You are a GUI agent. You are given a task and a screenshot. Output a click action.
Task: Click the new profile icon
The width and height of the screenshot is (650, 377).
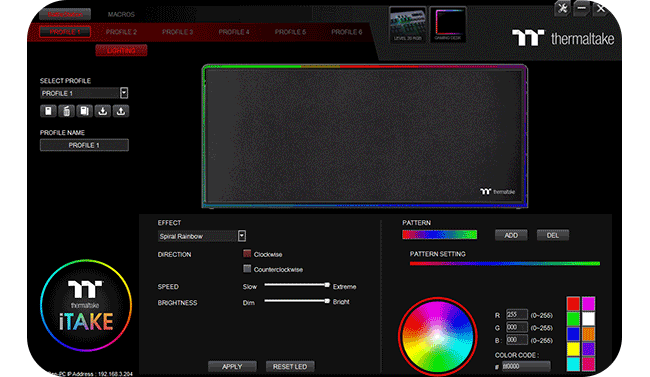click(49, 111)
